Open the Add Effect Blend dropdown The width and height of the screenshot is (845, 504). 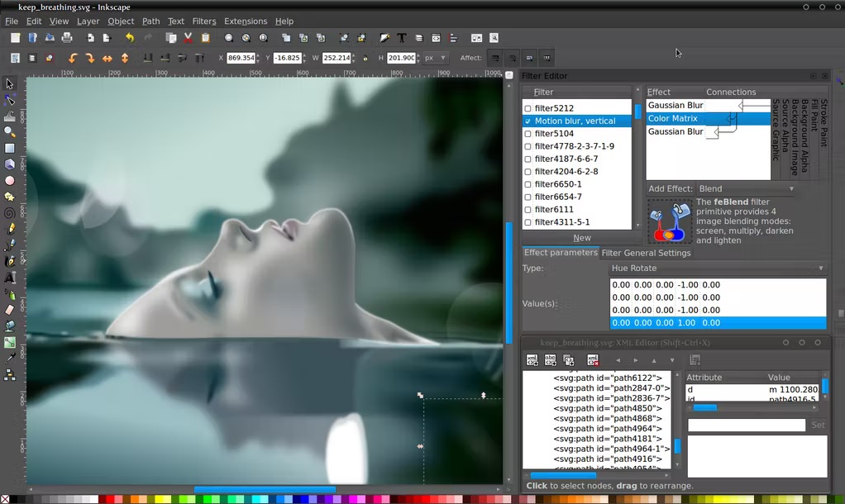click(x=746, y=188)
